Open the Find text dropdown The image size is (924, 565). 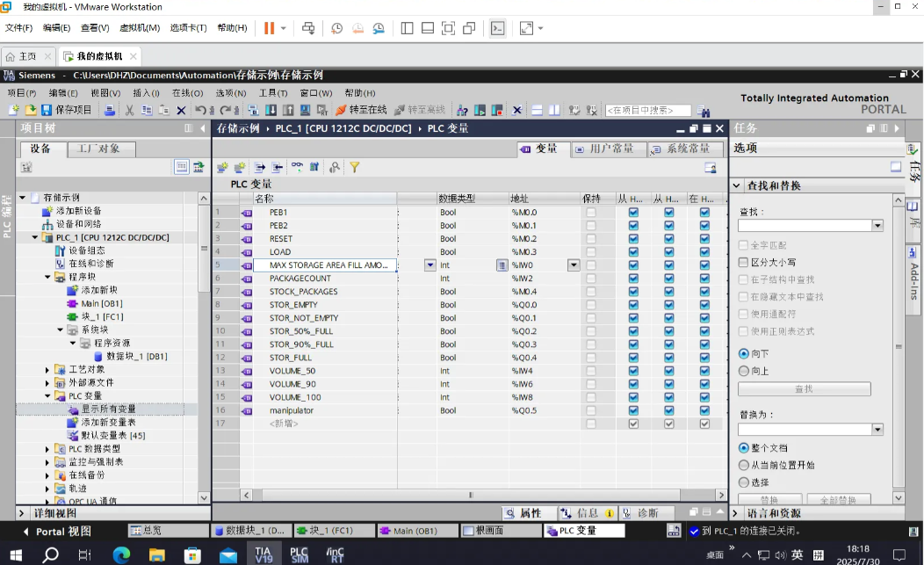coord(877,226)
